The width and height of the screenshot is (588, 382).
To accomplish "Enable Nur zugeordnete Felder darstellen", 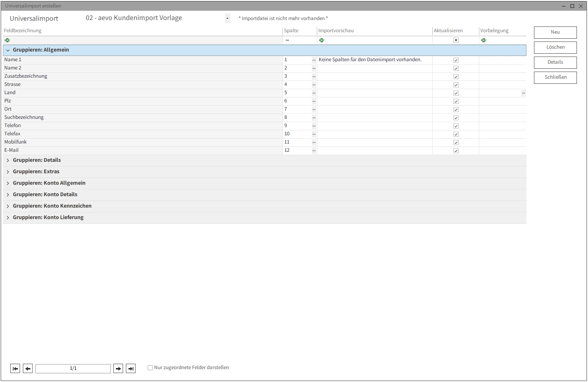I will pyautogui.click(x=150, y=368).
